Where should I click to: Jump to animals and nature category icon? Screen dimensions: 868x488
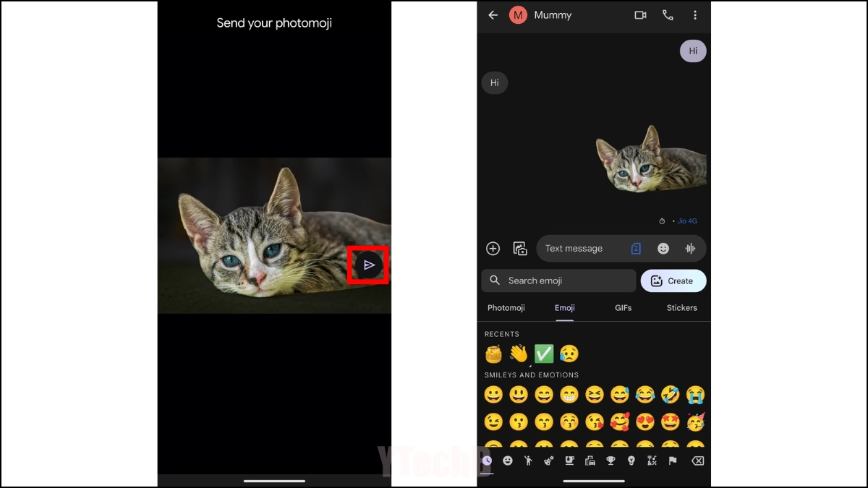tap(549, 461)
